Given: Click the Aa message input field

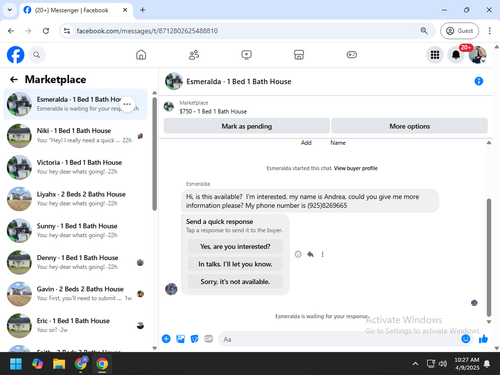Looking at the screenshot, I should 338,339.
